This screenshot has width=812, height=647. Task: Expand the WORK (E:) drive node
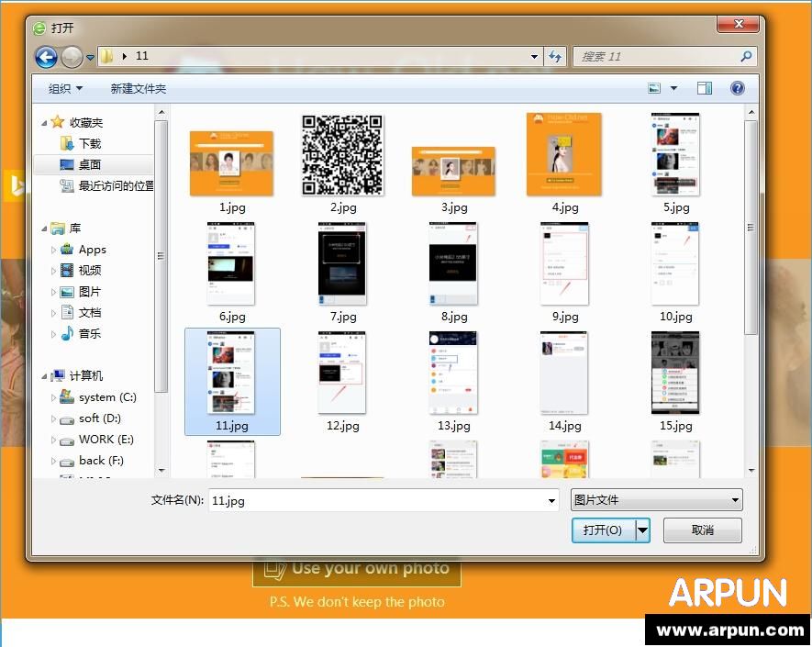click(x=53, y=440)
